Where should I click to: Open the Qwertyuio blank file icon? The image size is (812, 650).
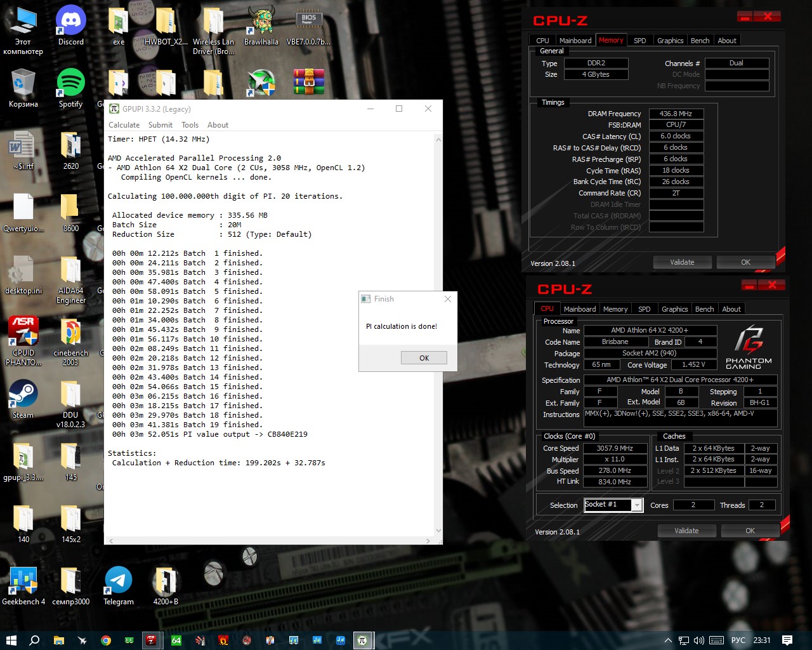point(23,213)
